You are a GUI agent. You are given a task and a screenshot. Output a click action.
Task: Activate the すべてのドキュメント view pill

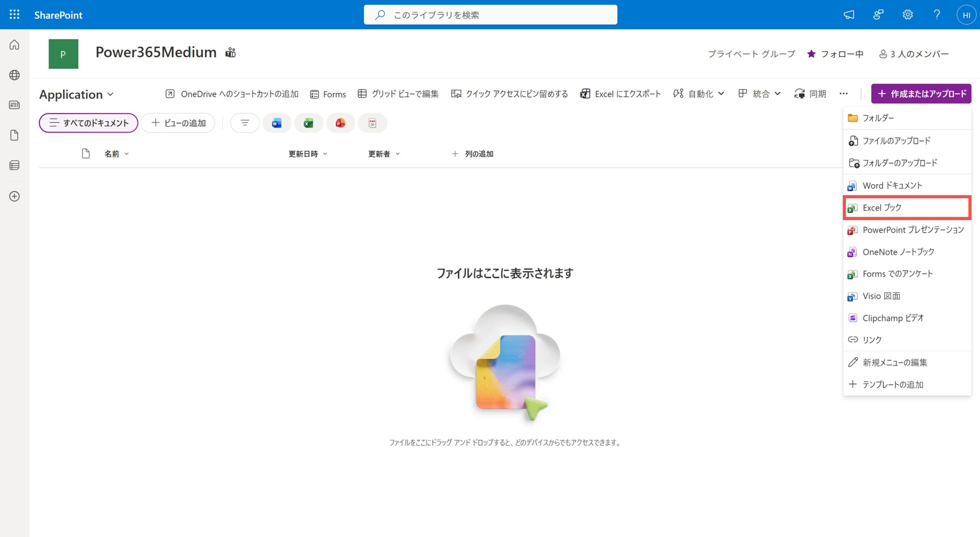(x=88, y=123)
